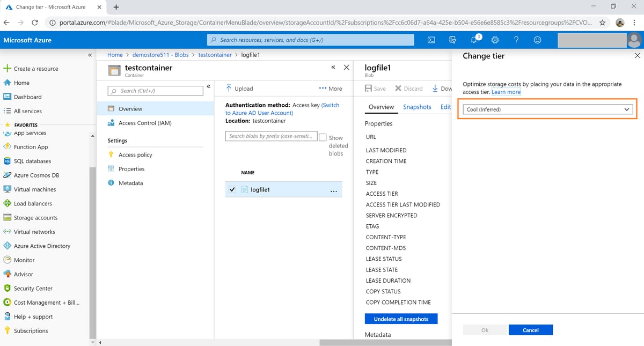Toggle the Show deleted blobs checkbox
This screenshot has height=346, width=644.
323,137
